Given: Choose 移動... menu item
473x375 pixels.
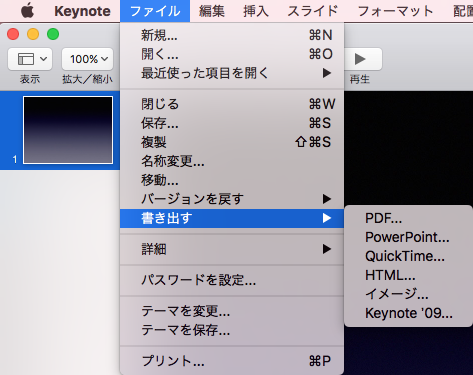Looking at the screenshot, I should coord(232,180).
